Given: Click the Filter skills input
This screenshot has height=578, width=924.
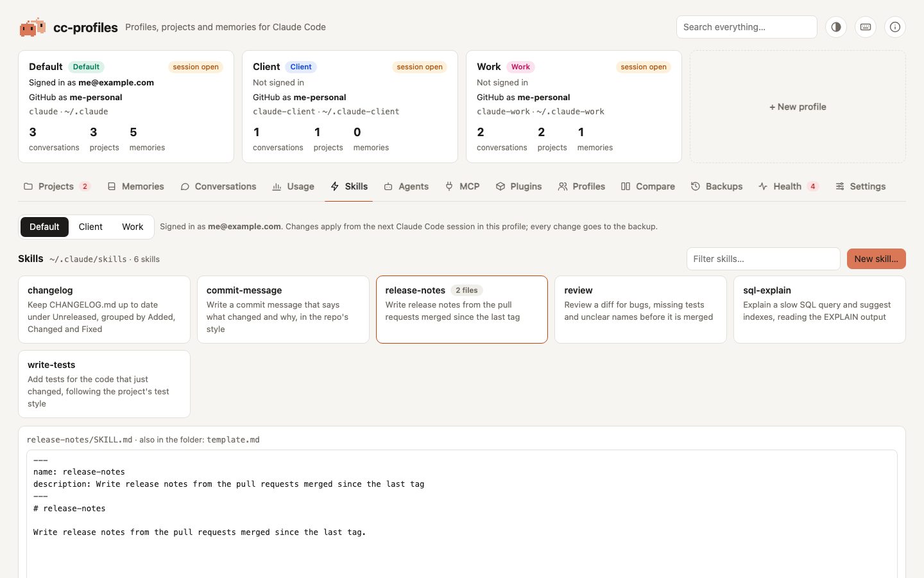Looking at the screenshot, I should (x=763, y=259).
